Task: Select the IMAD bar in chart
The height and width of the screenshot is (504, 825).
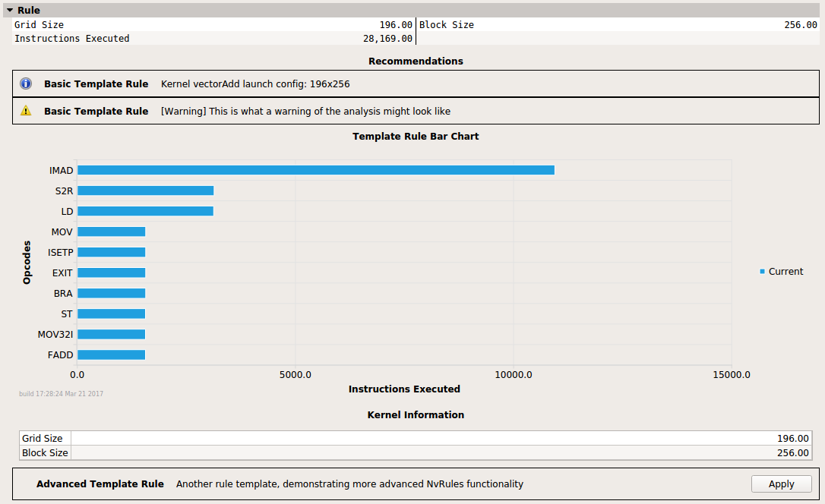Action: [x=315, y=170]
